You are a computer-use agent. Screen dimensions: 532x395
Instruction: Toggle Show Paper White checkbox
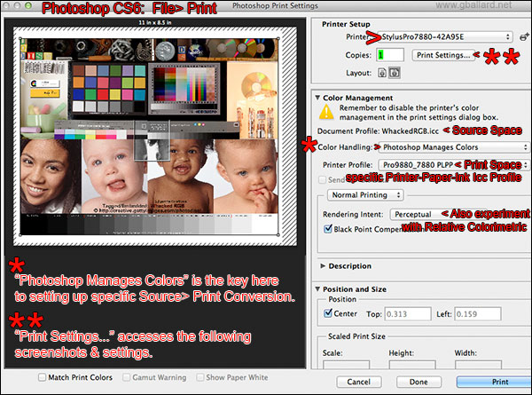(x=200, y=377)
